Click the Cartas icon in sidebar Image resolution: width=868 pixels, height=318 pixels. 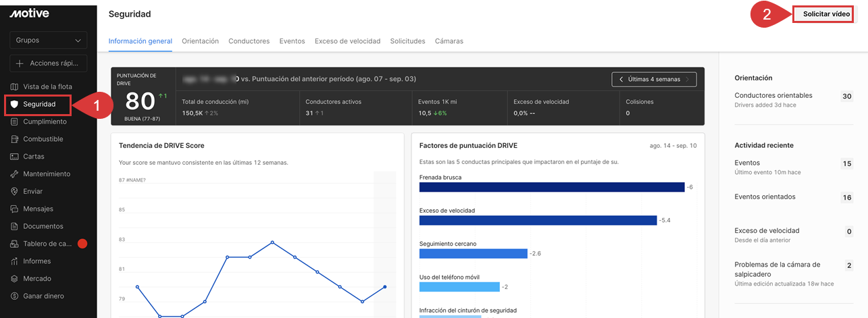[x=14, y=157]
